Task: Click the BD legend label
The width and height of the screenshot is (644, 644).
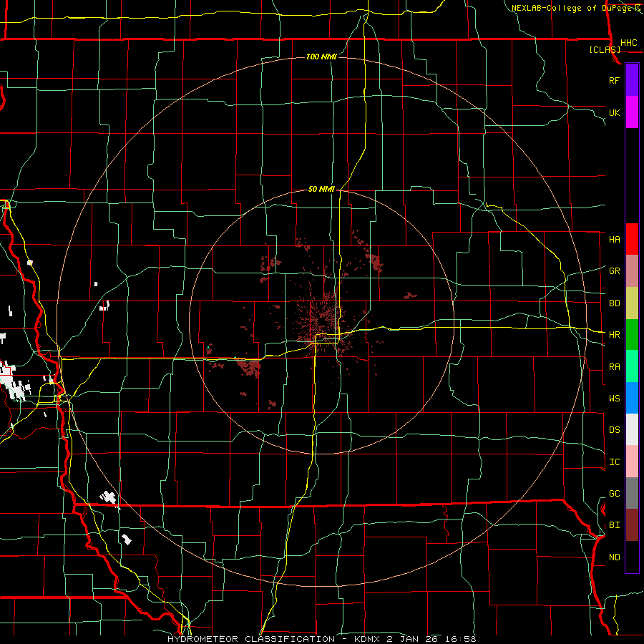Action: [614, 303]
